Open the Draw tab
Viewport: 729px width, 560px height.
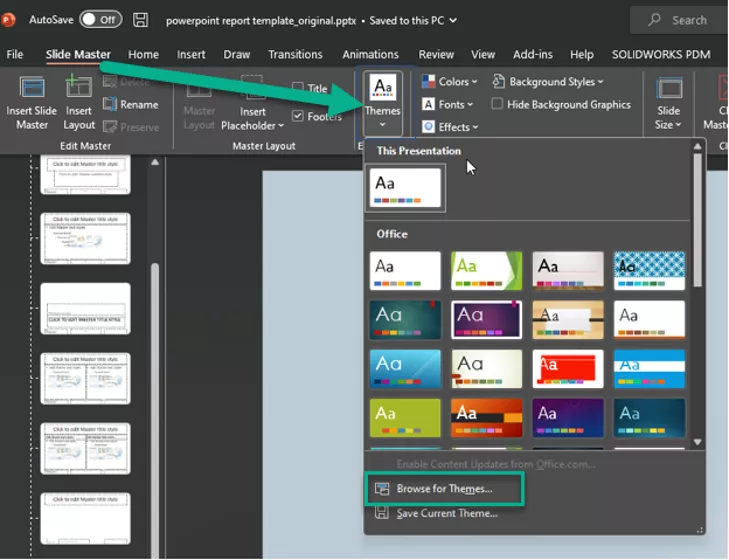[x=237, y=54]
